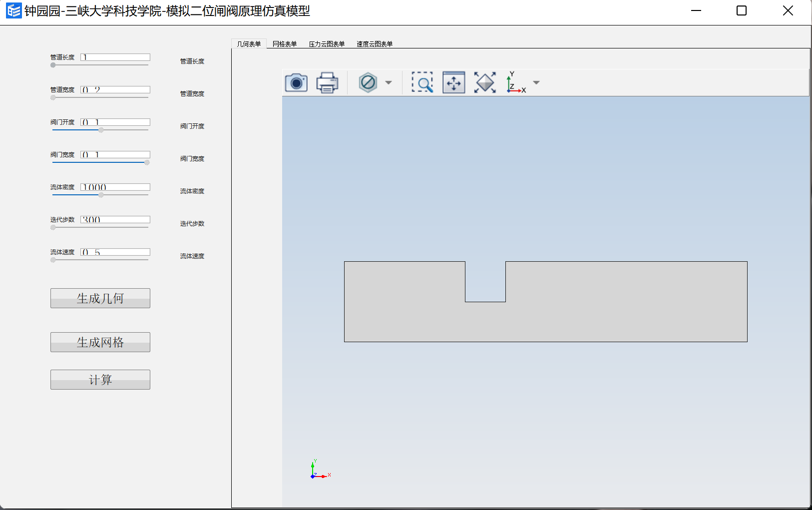Expand the dropdown arrow beside transparency icon

389,83
